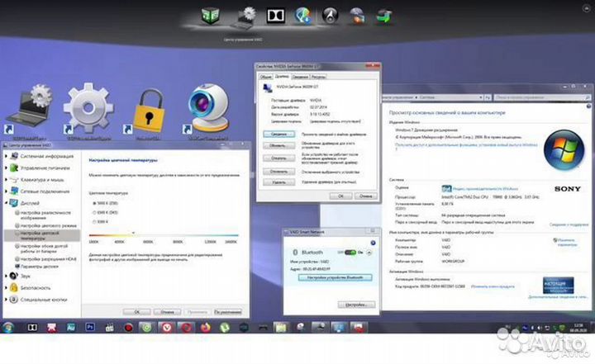Click the Power management (Управление питанием) icon

pyautogui.click(x=14, y=168)
